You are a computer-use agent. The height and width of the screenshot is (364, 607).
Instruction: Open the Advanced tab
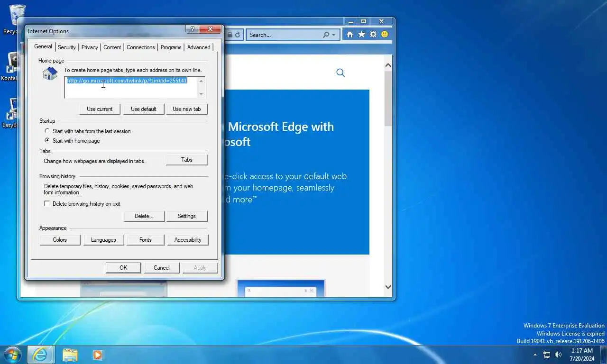coord(199,47)
